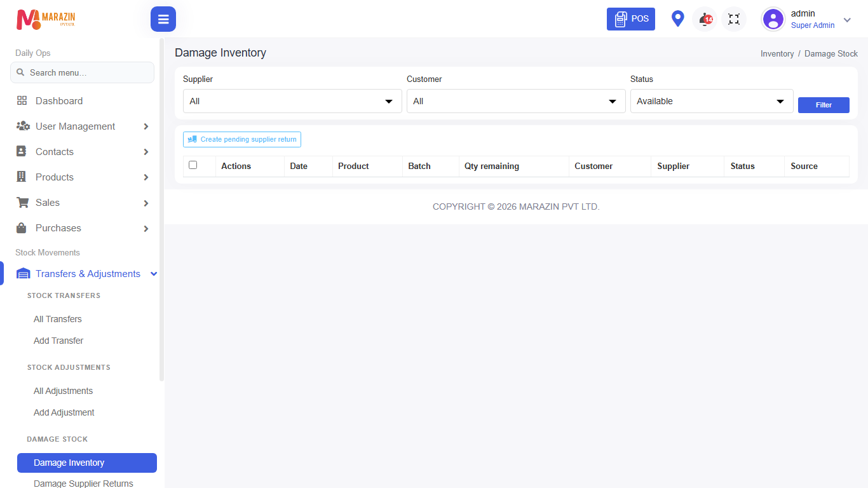Image resolution: width=868 pixels, height=488 pixels.
Task: Expand the admin account menu chevron
Action: [847, 20]
